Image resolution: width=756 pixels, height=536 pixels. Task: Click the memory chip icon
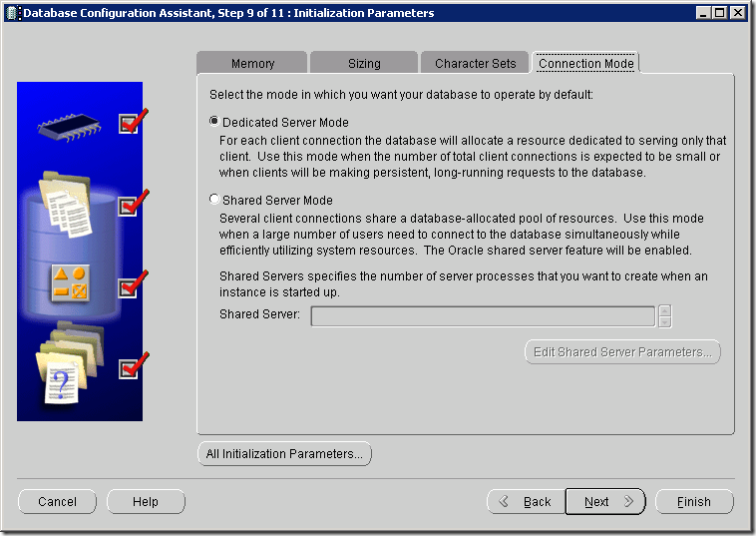tap(70, 128)
